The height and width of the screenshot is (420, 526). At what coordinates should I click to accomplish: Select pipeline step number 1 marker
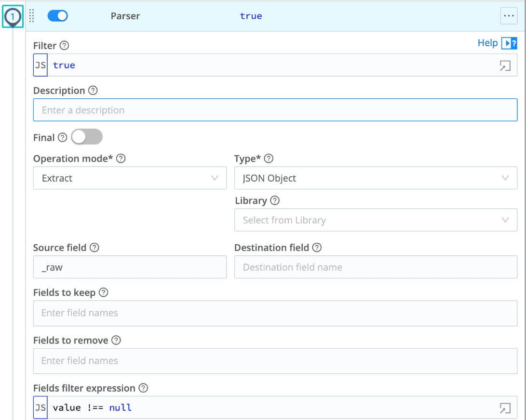[x=13, y=17]
